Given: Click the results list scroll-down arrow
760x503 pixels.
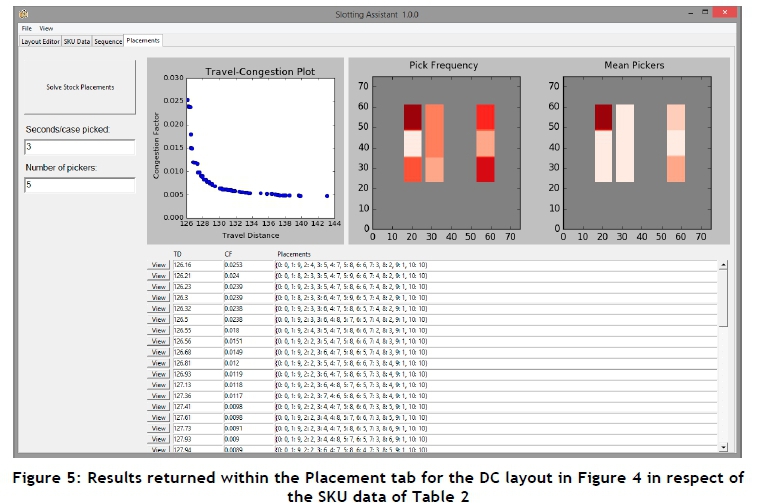Looking at the screenshot, I should coord(723,450).
